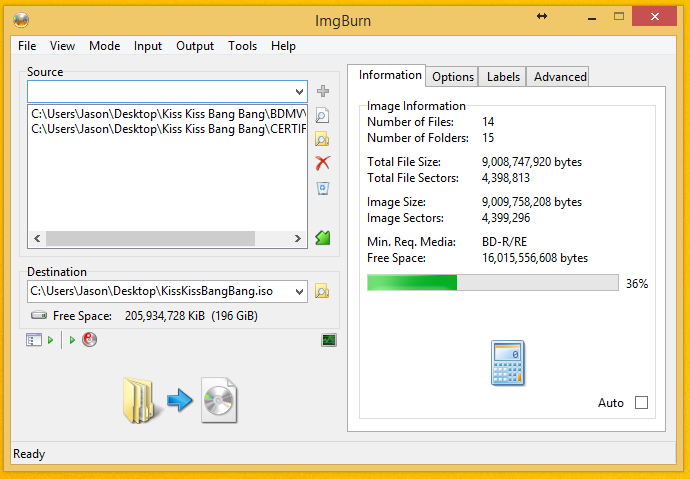Screen dimensions: 690x479
Task: Click the Browse for a folder icon beside Source
Action: 323,139
